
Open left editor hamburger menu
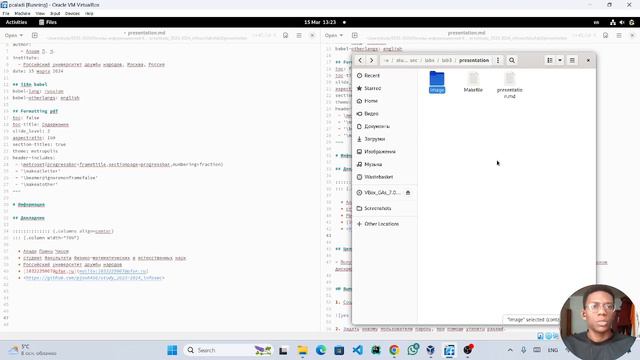pyautogui.click(x=299, y=36)
